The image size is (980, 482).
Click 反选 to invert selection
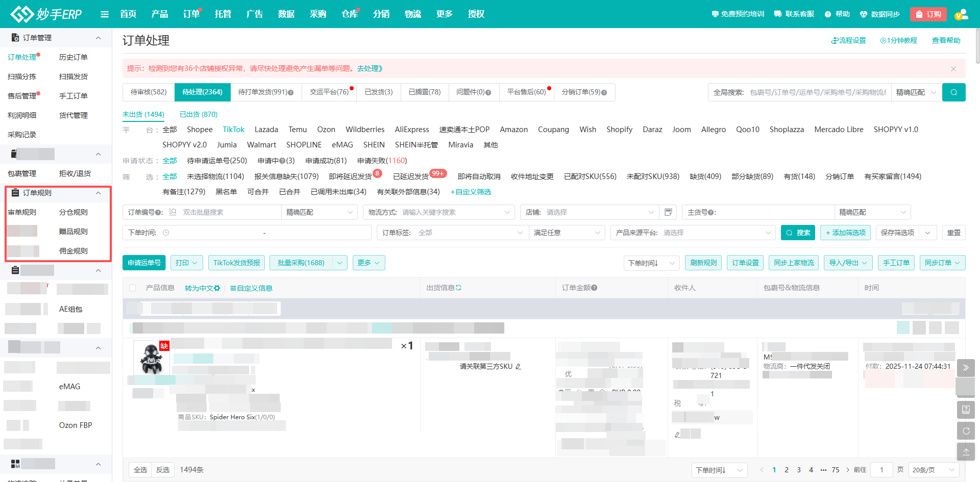(163, 470)
